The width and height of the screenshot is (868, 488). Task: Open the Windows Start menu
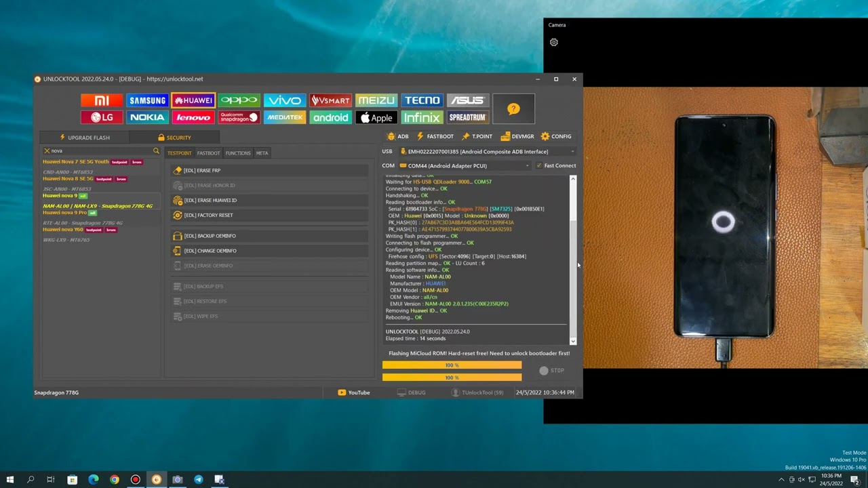point(9,480)
